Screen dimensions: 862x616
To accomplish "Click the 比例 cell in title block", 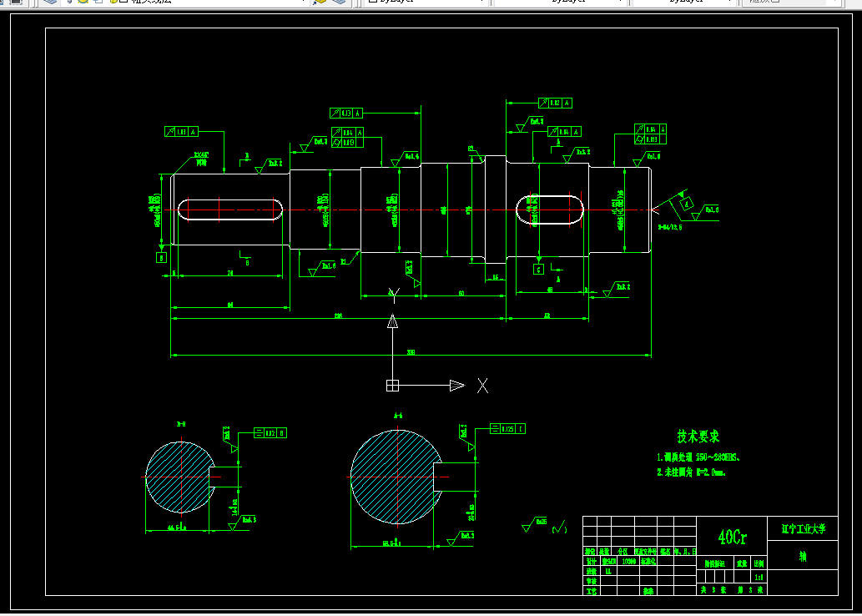I will coord(759,563).
